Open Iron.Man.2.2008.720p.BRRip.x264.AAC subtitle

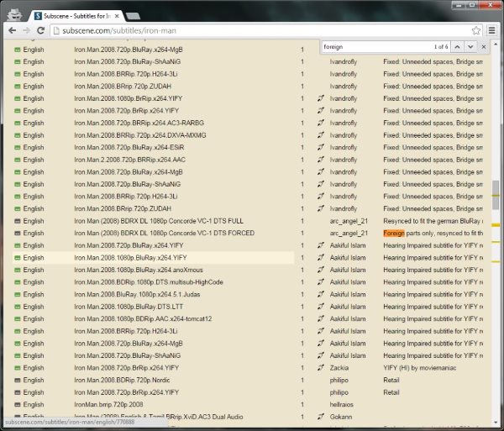pos(129,160)
